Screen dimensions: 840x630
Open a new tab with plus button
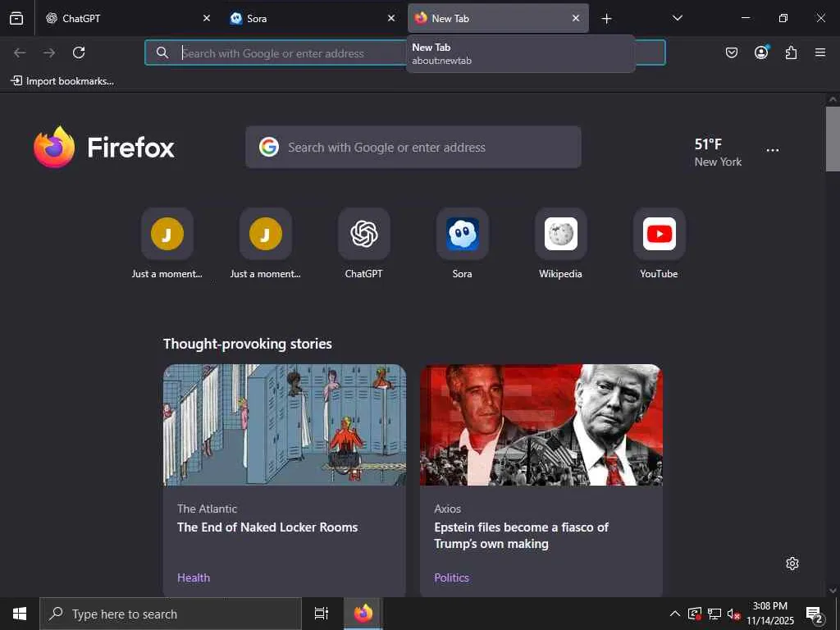tap(606, 19)
